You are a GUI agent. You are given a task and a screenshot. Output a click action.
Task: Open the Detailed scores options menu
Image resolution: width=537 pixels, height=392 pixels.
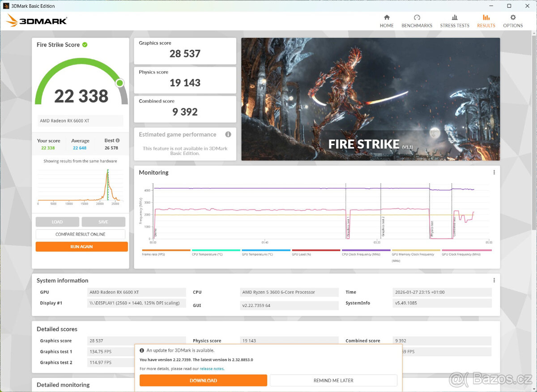(494, 328)
